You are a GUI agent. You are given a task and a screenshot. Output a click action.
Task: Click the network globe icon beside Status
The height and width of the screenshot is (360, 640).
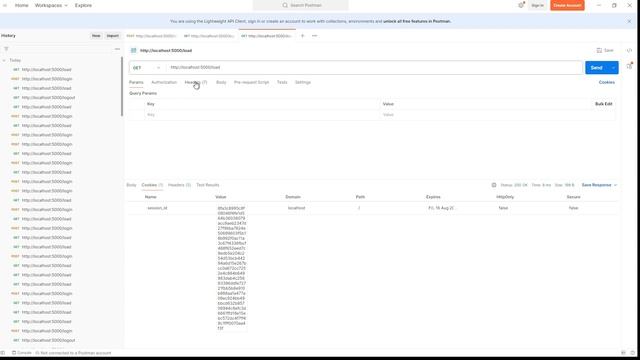pos(494,185)
